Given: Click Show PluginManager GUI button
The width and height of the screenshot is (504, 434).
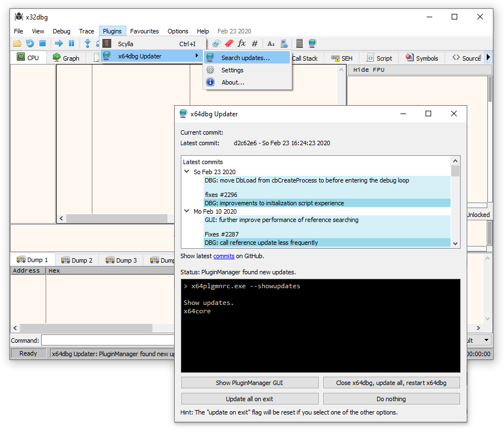Looking at the screenshot, I should [250, 383].
